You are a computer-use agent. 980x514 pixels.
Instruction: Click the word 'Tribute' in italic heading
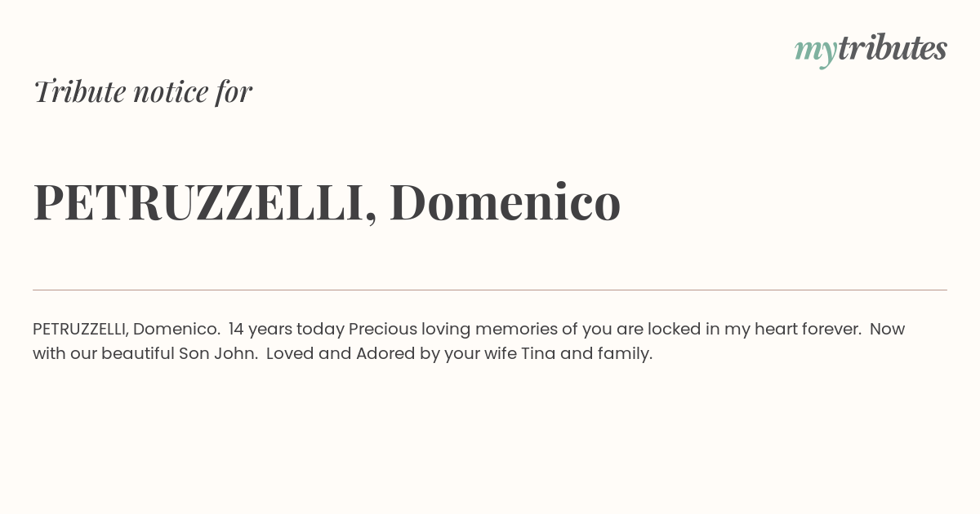pos(80,91)
